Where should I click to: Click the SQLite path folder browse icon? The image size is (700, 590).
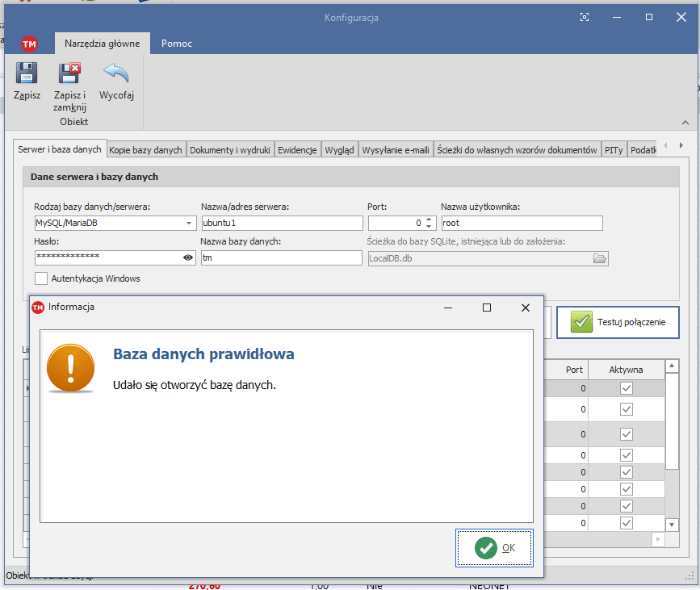coord(599,258)
